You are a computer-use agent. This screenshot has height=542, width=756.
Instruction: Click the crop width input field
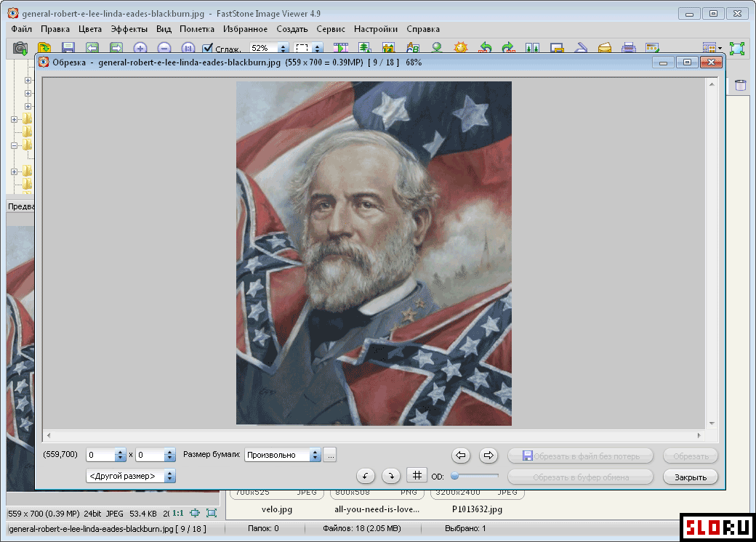click(x=101, y=455)
